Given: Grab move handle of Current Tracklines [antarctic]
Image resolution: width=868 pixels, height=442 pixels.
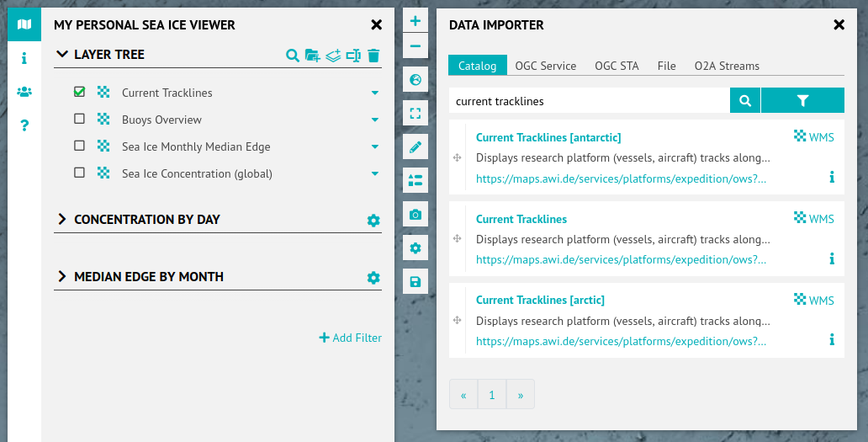Looking at the screenshot, I should [458, 158].
